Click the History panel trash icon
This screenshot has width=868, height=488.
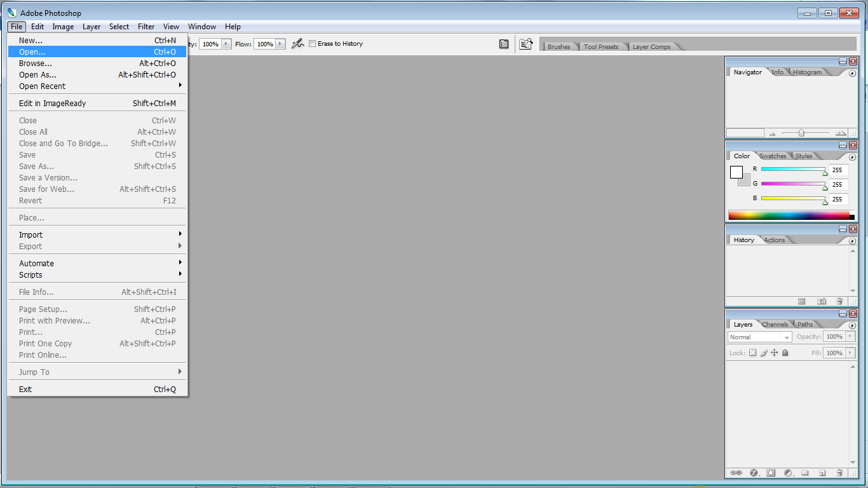[x=839, y=301]
